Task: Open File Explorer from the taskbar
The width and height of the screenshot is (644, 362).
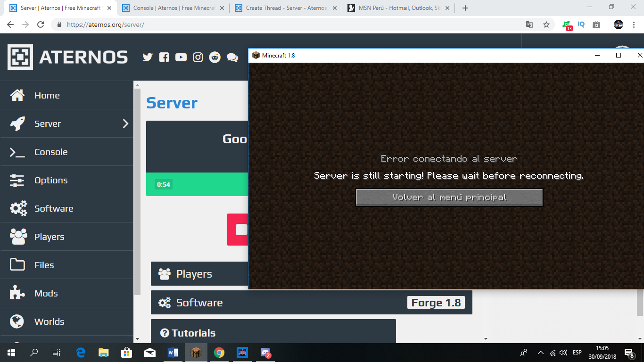Action: [104, 353]
